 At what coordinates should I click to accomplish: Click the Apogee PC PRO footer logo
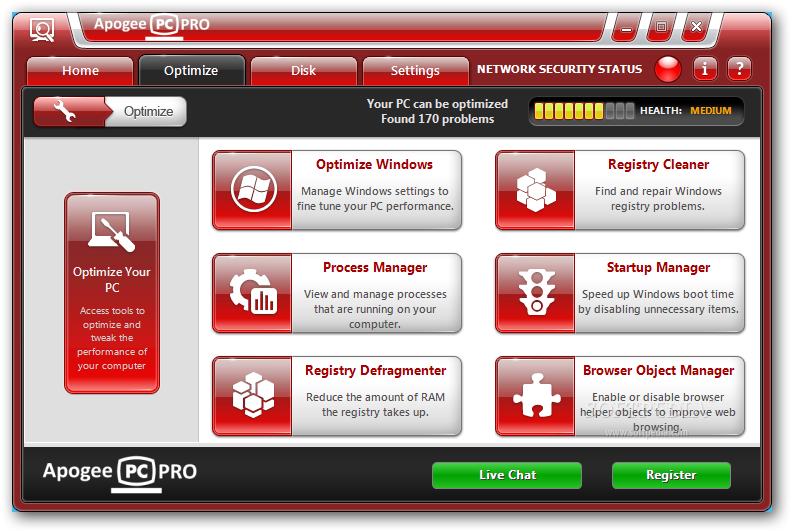click(x=120, y=473)
